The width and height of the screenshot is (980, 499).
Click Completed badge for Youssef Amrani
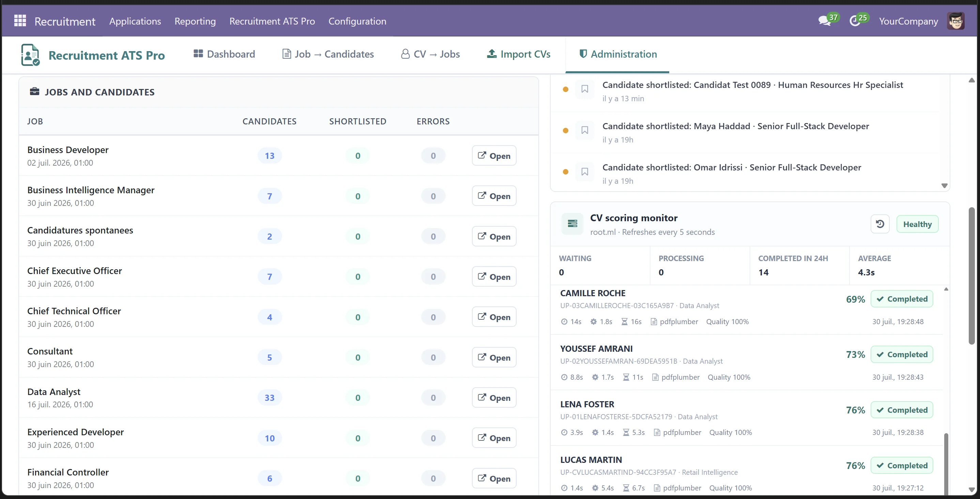point(902,355)
